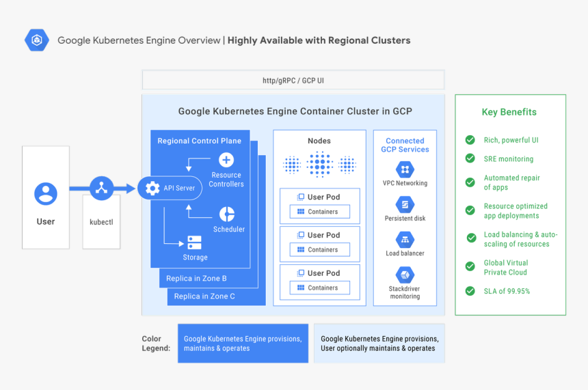Viewport: 588px width, 390px height.
Task: Click the checkmark beside Rich, powerful UI
Action: pyautogui.click(x=470, y=140)
